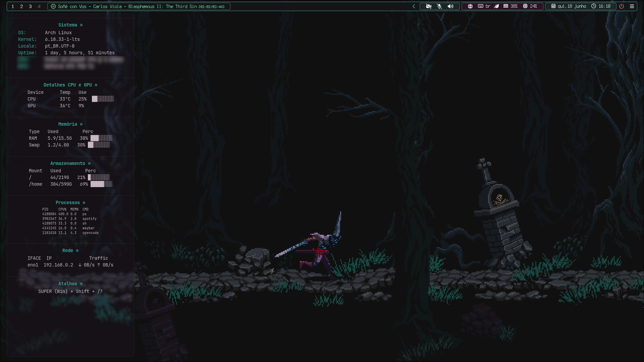Click the leaf power-profile icon
Image resolution: width=644 pixels, height=362 pixels.
tap(497, 6)
